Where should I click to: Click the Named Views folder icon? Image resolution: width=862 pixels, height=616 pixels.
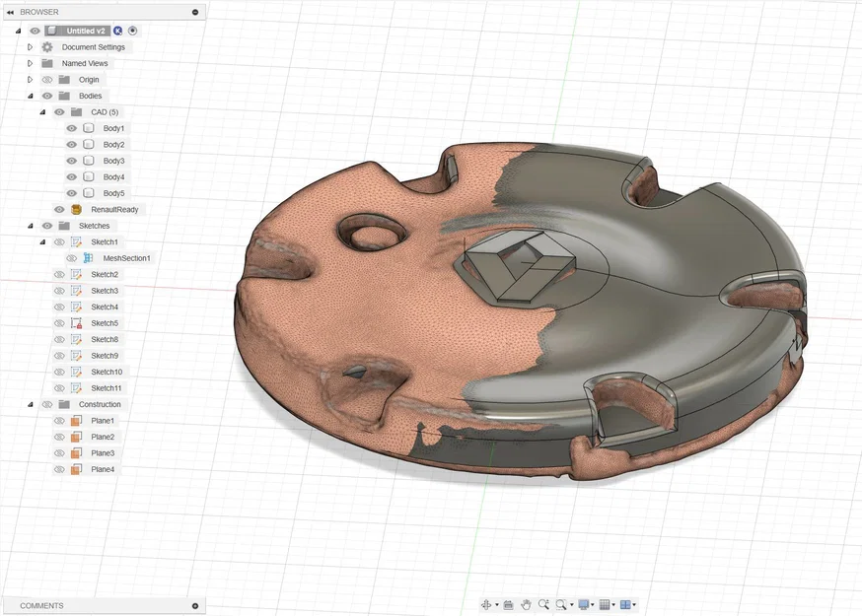click(x=47, y=63)
